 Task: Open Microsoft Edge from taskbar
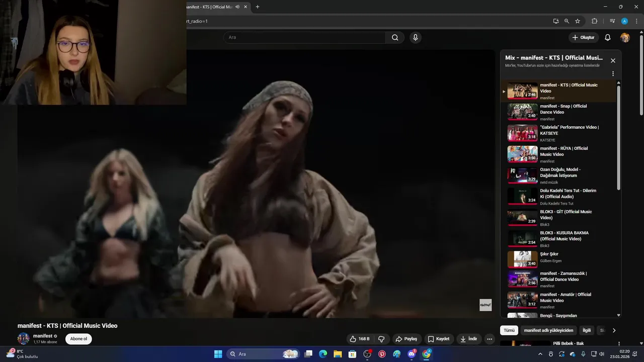(x=323, y=354)
